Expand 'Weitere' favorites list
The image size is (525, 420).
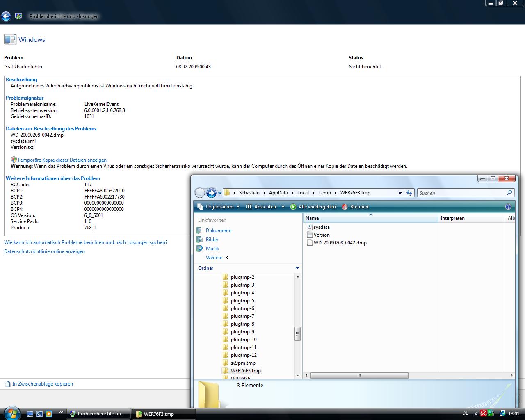[x=217, y=258]
